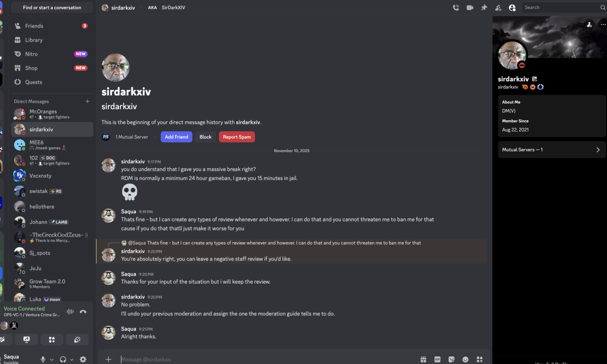
Task: Open the Friends tab
Action: [x=34, y=26]
